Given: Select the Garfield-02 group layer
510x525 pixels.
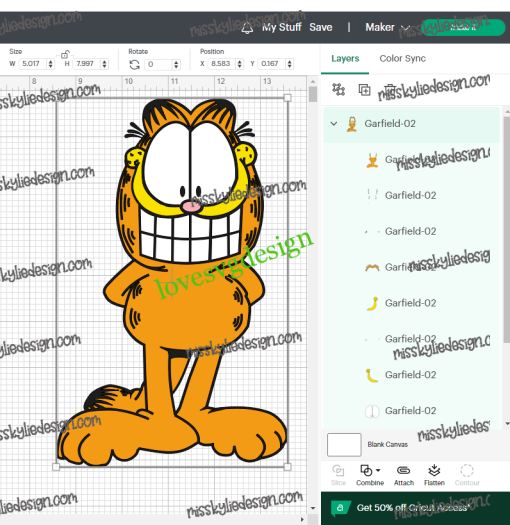Looking at the screenshot, I should tap(412, 124).
